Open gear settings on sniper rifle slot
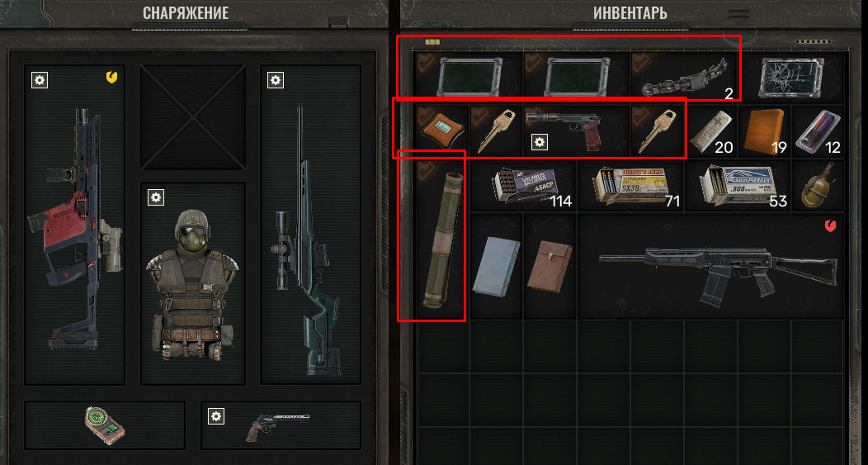 click(276, 80)
